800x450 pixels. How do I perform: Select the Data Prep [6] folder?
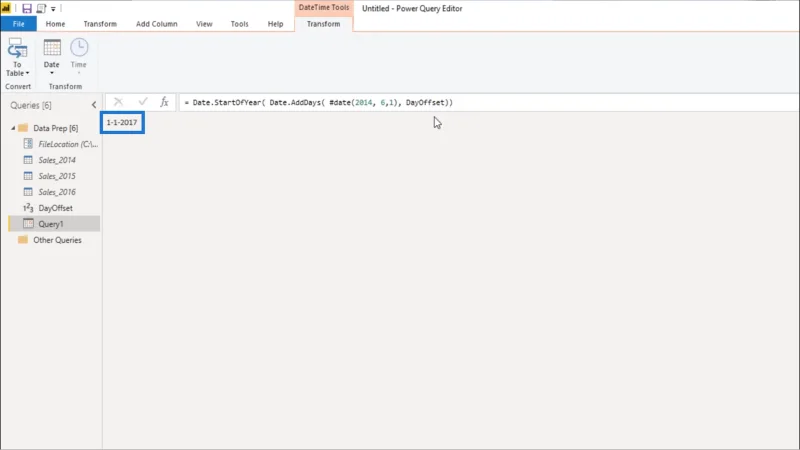55,128
